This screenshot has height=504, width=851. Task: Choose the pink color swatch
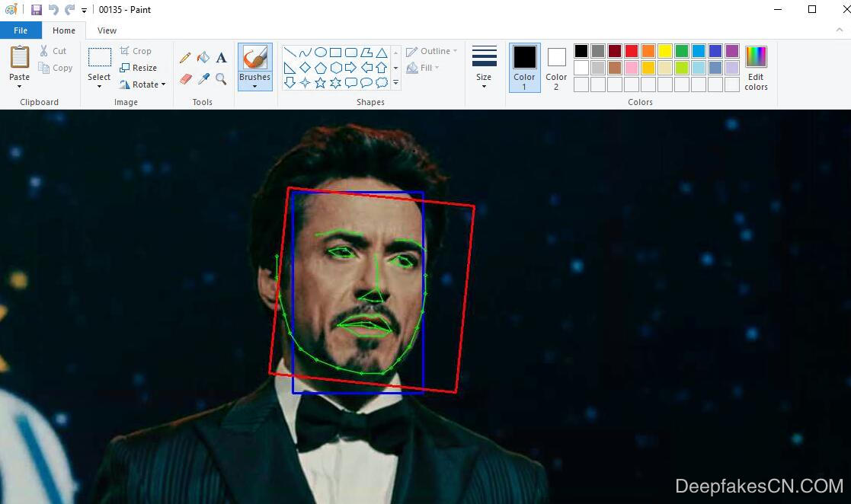[x=632, y=68]
